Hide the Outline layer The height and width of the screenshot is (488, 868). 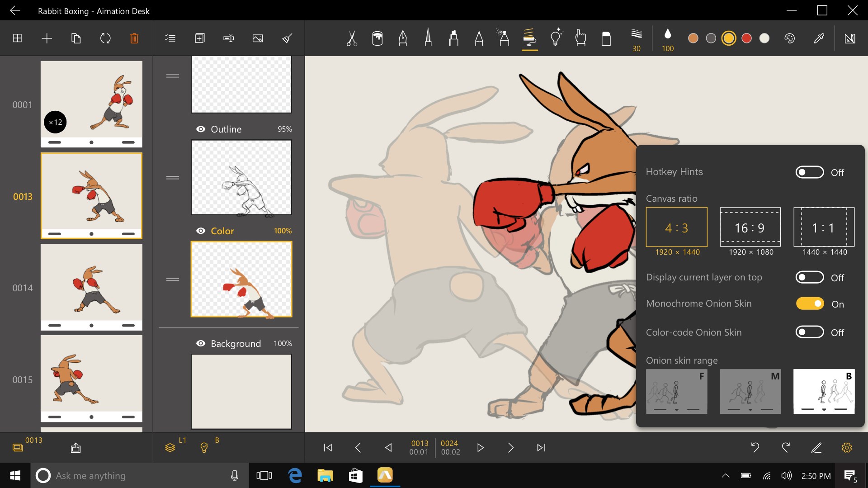[x=201, y=129]
